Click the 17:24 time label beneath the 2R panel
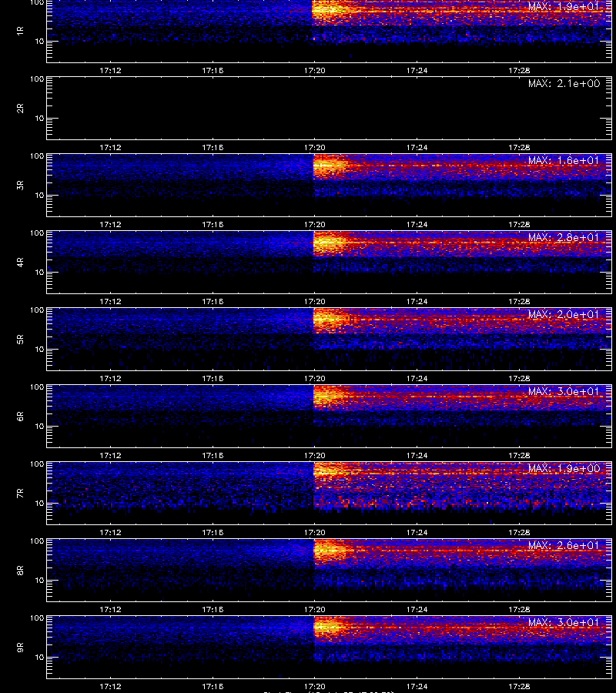This screenshot has width=616, height=693. click(x=417, y=147)
